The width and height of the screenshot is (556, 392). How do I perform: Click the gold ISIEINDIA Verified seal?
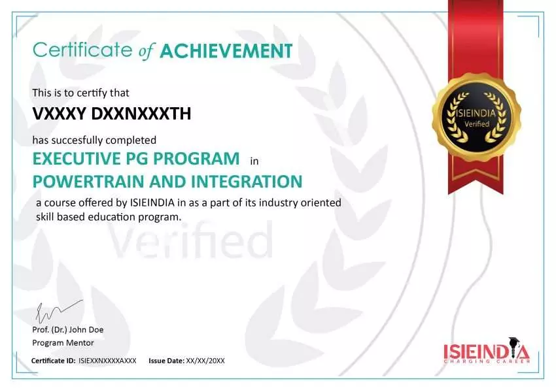coord(476,117)
